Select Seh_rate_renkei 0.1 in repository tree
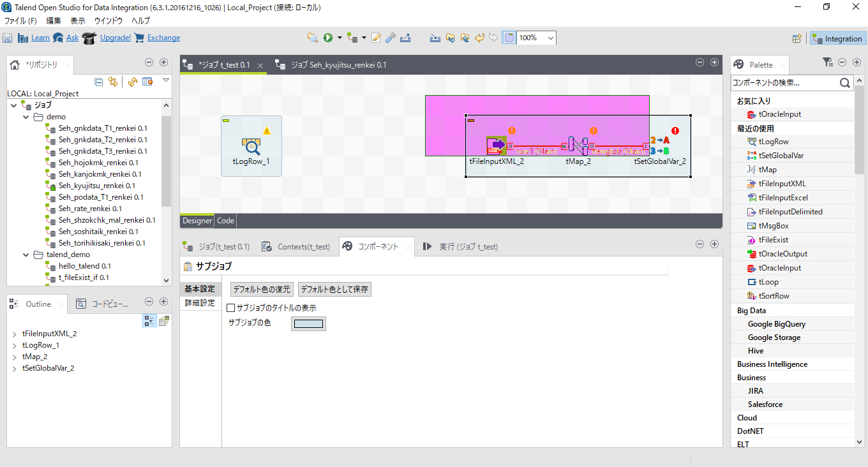Image resolution: width=868 pixels, height=467 pixels. (90, 209)
